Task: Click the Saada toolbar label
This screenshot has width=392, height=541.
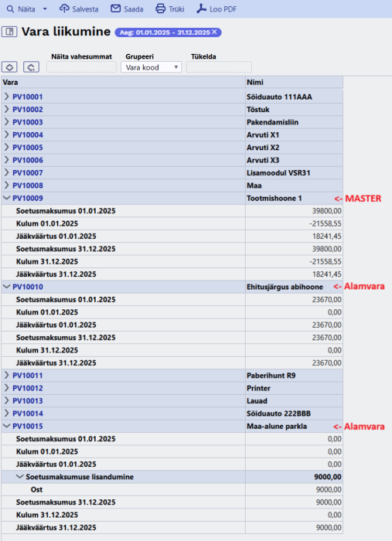Action: pos(134,9)
